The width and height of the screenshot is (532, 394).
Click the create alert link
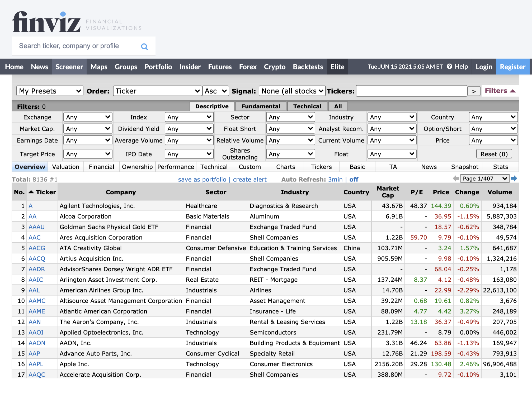[250, 179]
